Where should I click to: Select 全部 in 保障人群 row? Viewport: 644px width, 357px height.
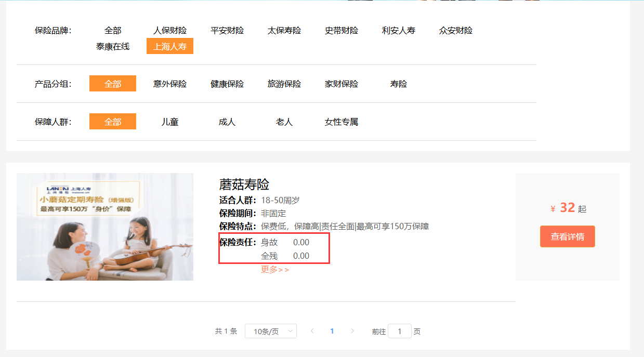pos(113,122)
